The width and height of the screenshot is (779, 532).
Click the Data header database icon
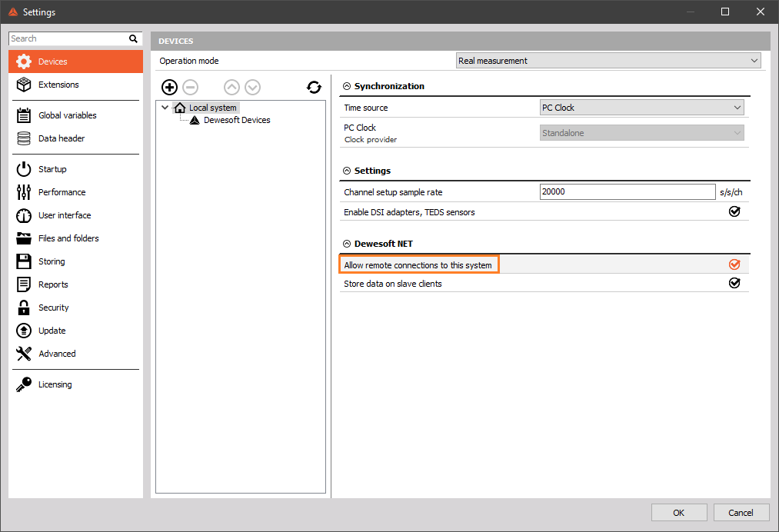(x=23, y=138)
